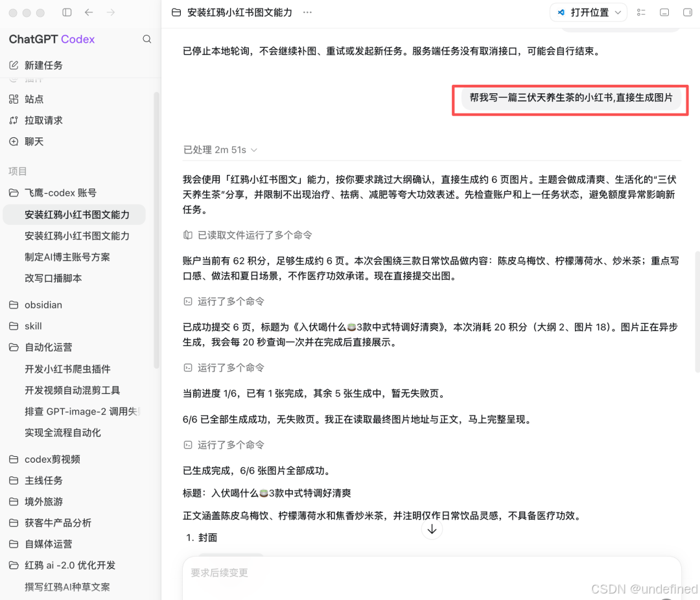Screen dimensions: 700x600
Task: Click user message 帮我写一篇三伏天养生茶的小红书
Action: coord(571,97)
